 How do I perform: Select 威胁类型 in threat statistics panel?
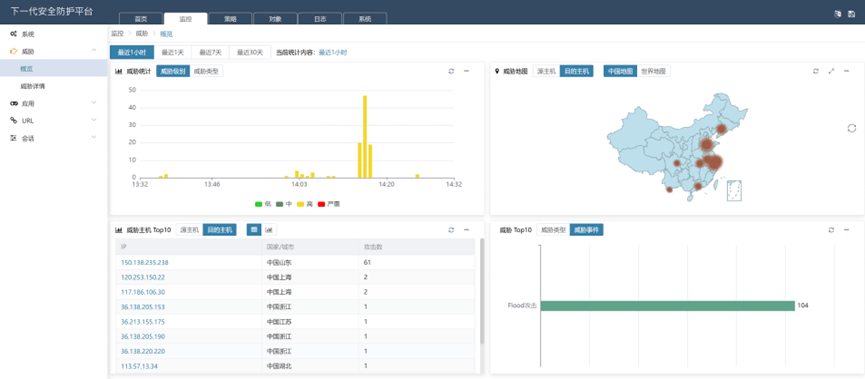point(206,71)
